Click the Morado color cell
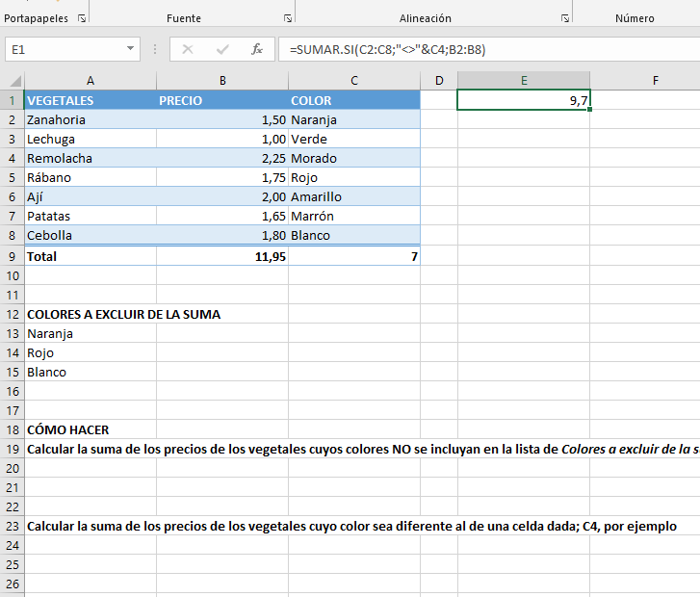 pyautogui.click(x=354, y=158)
